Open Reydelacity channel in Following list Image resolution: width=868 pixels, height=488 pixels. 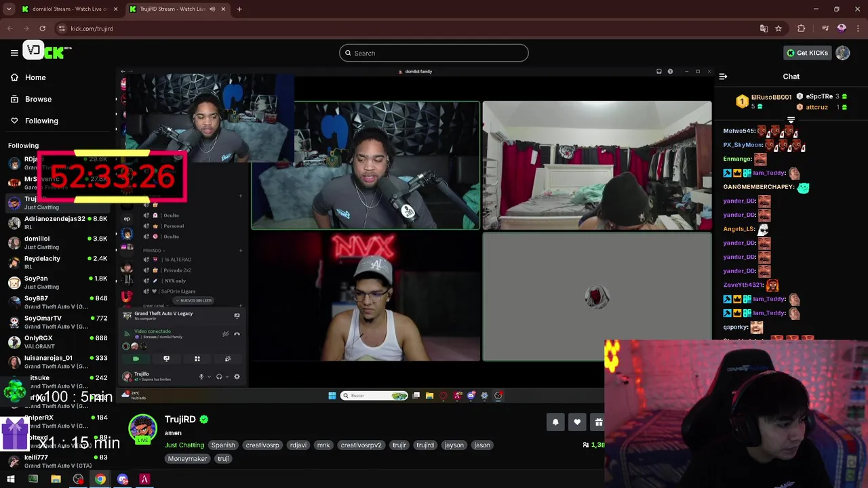tap(58, 262)
